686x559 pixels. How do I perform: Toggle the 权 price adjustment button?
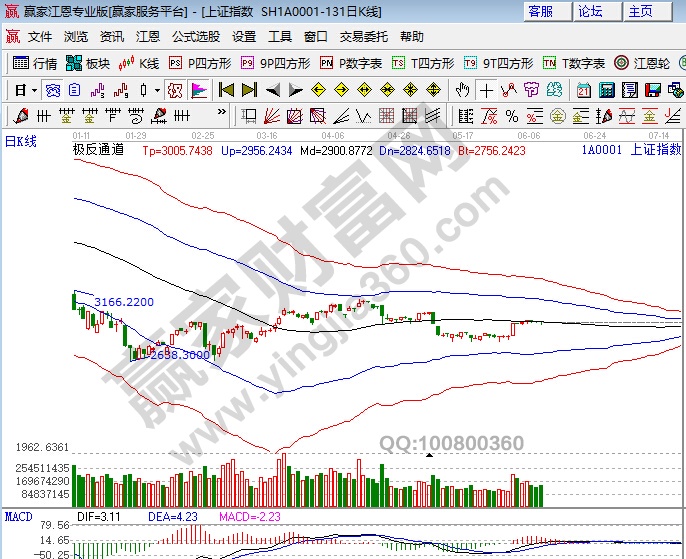[175, 90]
